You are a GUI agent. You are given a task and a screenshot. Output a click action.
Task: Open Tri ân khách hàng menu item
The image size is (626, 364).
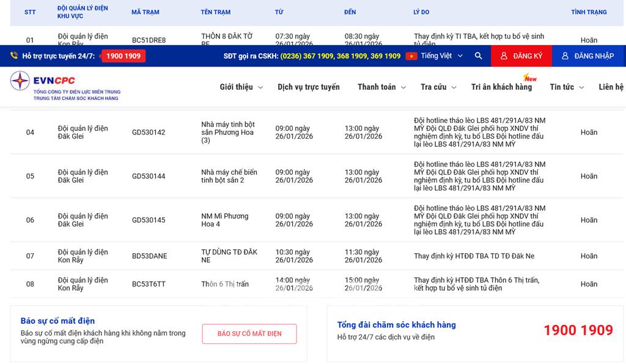click(501, 87)
